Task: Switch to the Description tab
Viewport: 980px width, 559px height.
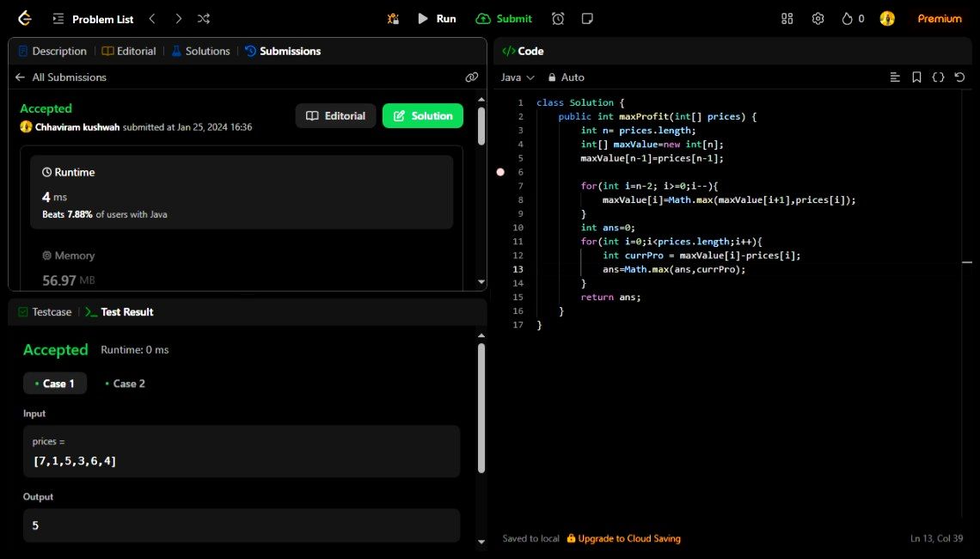Action: (x=52, y=52)
